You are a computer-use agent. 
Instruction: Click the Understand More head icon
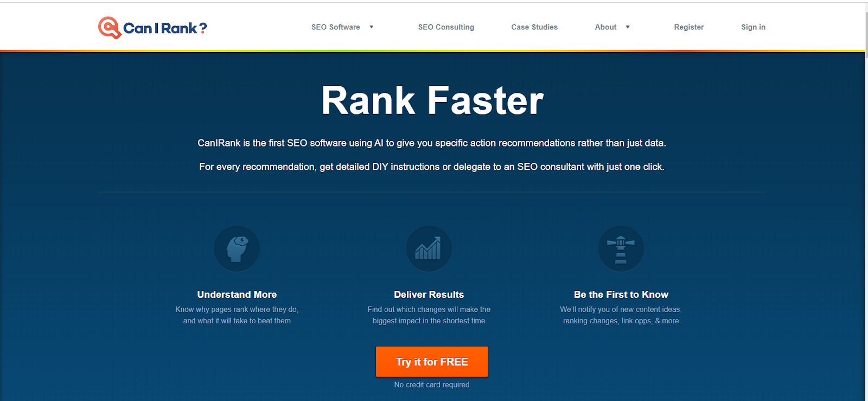(x=237, y=249)
